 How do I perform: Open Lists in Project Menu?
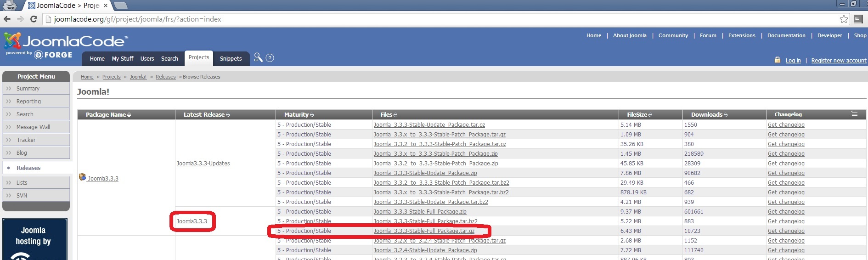(x=36, y=183)
